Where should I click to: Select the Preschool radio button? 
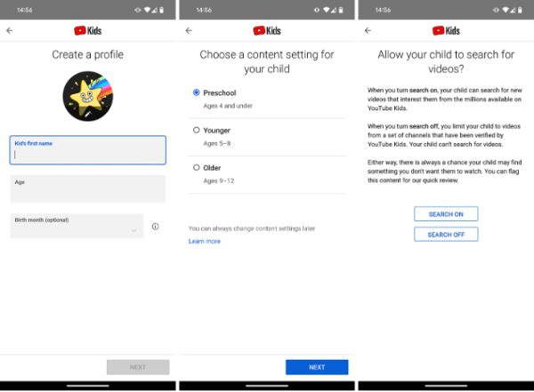196,92
